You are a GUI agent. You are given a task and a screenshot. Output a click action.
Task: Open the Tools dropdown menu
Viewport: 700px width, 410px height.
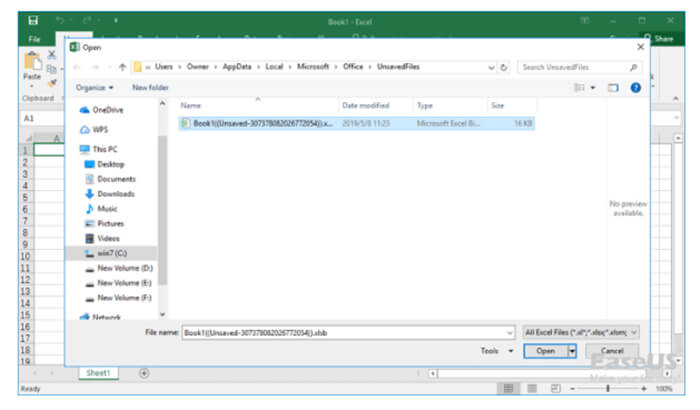click(497, 351)
